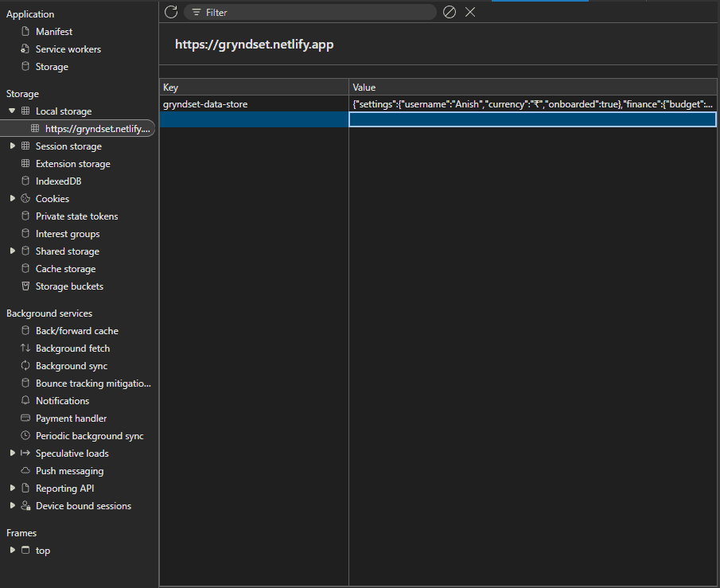This screenshot has height=588, width=720.
Task: Open Storage buckets item
Action: [69, 286]
